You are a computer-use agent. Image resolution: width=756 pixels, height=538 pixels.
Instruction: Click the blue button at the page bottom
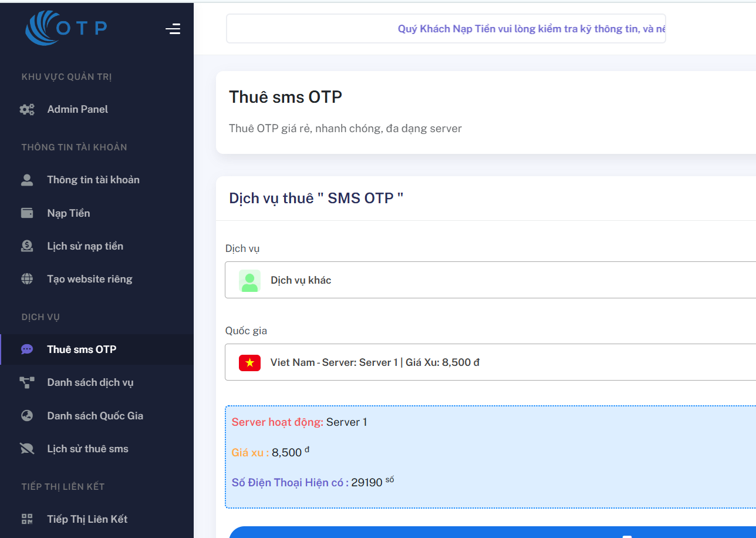[492, 532]
